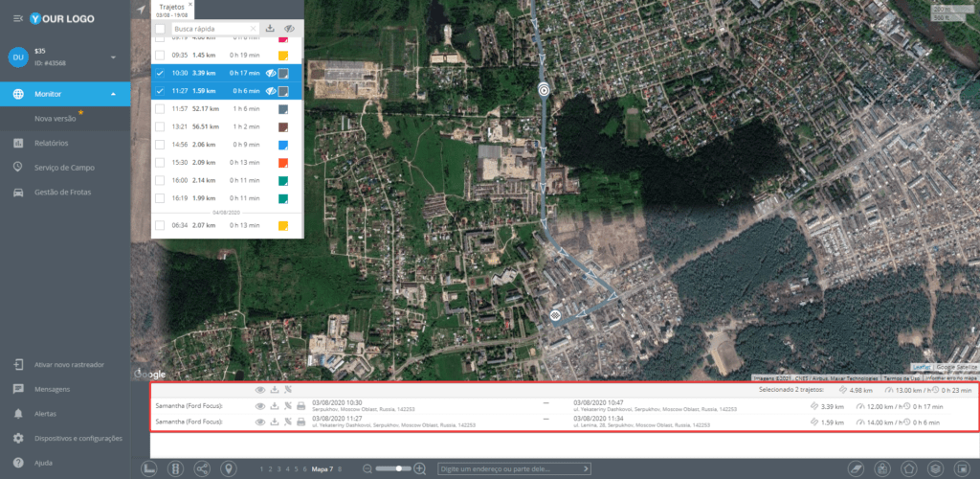Screen dimensions: 980x479
Task: Download the 03/08/2020 10:30 Samantha trip
Action: (x=275, y=406)
